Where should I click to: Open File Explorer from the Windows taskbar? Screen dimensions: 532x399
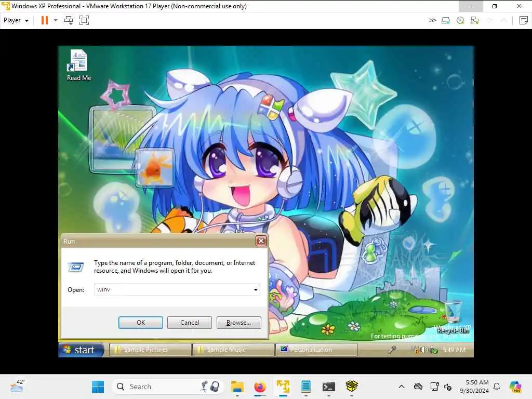[237, 387]
